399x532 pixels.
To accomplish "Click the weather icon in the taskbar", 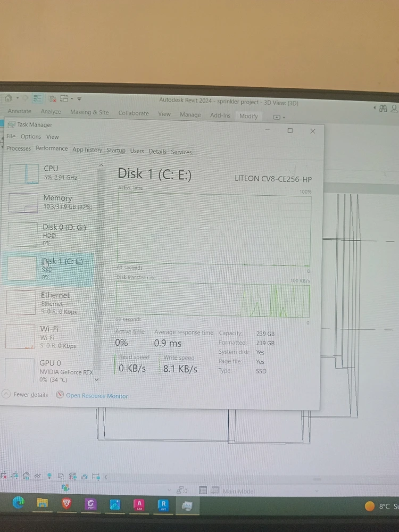I will pyautogui.click(x=370, y=506).
